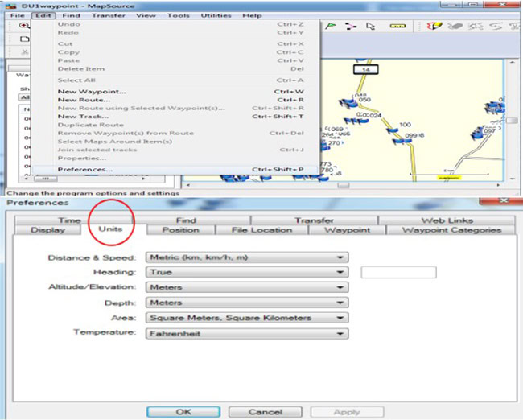Open the Temperature dropdown

pos(247,333)
